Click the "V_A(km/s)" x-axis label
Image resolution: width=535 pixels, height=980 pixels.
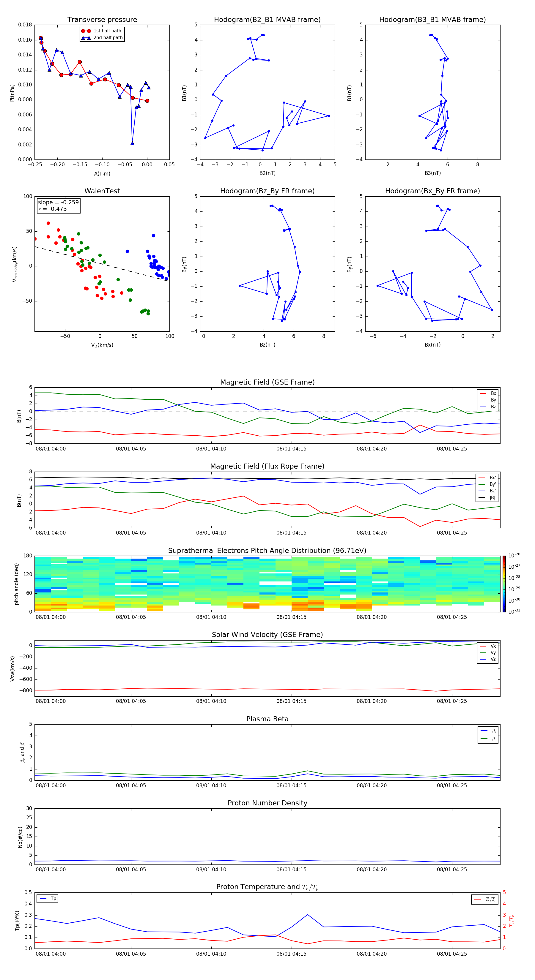[102, 345]
